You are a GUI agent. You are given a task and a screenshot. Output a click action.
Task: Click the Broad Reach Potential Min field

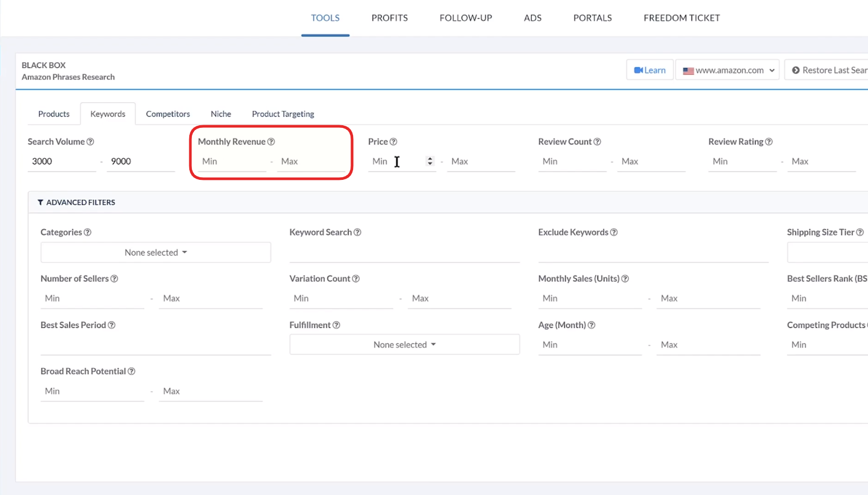(92, 392)
